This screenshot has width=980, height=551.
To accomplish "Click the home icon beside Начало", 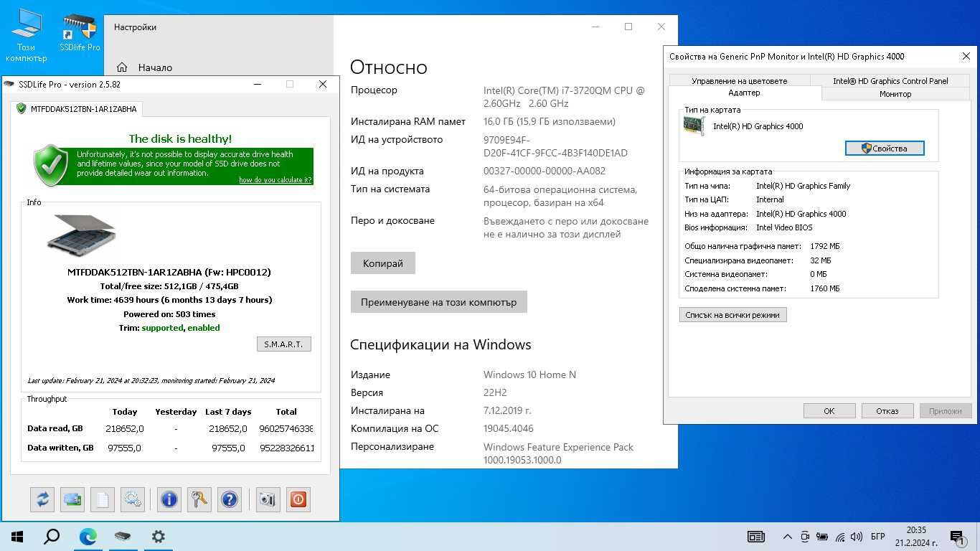I will point(122,67).
